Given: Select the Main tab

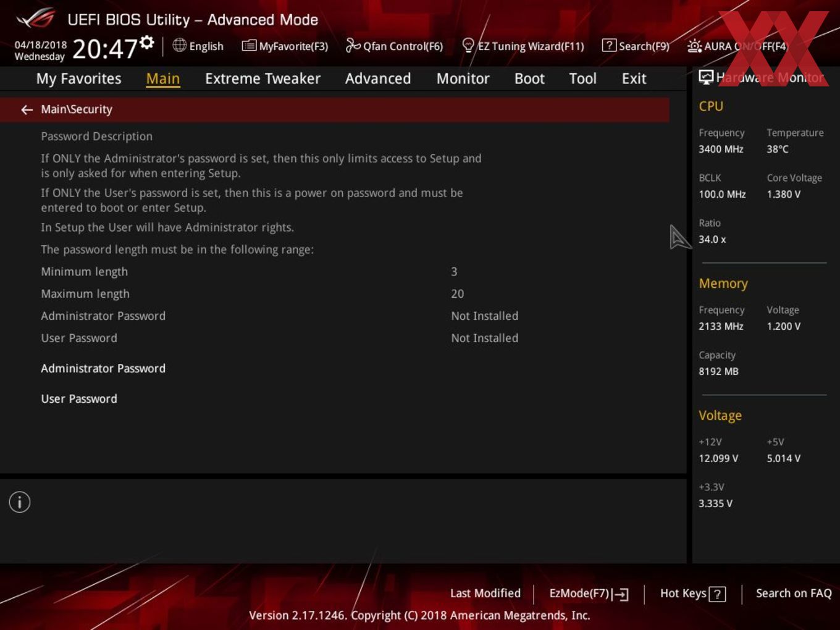Looking at the screenshot, I should pyautogui.click(x=163, y=78).
